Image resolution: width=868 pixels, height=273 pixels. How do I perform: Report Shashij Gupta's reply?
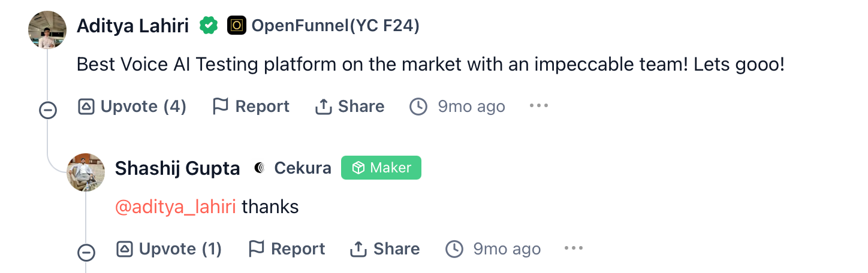click(287, 249)
